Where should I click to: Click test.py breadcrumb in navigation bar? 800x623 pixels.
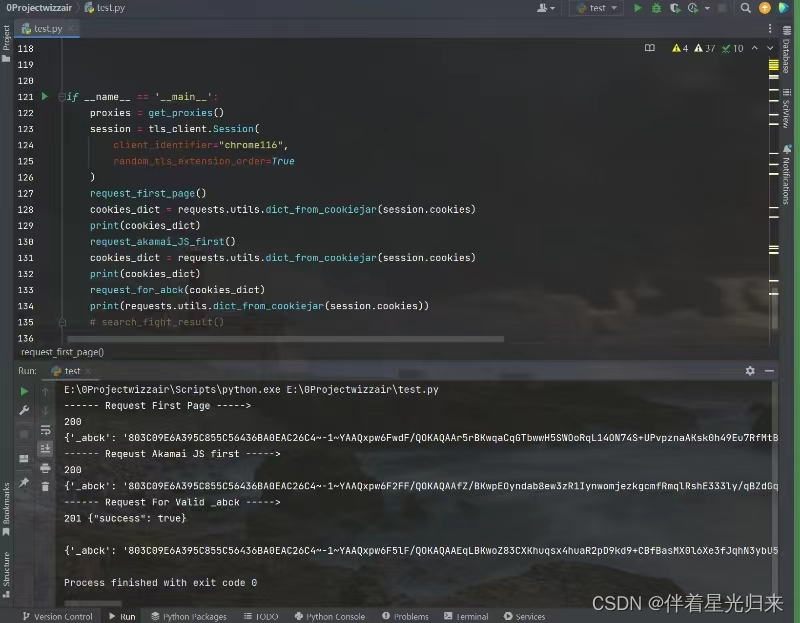pos(105,8)
